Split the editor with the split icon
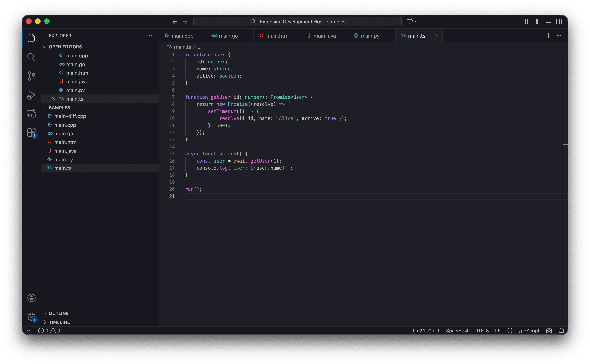The height and width of the screenshot is (364, 590). tap(548, 36)
